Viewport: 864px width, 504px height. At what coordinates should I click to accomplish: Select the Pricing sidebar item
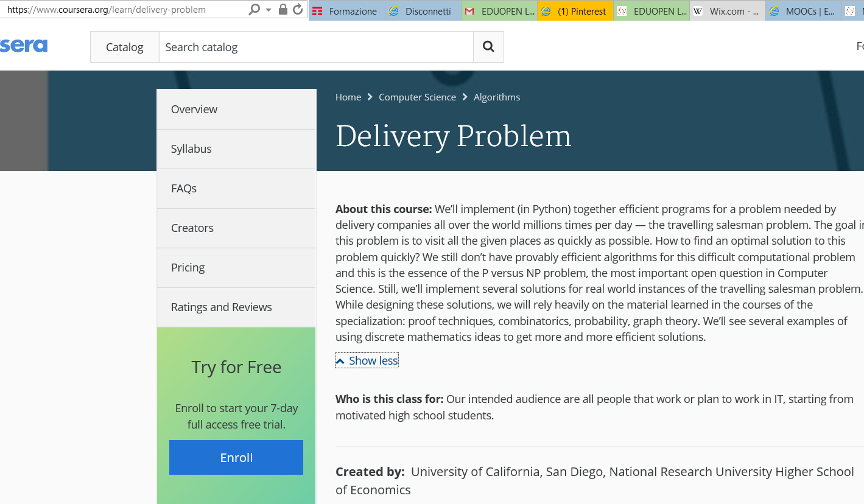coord(188,268)
